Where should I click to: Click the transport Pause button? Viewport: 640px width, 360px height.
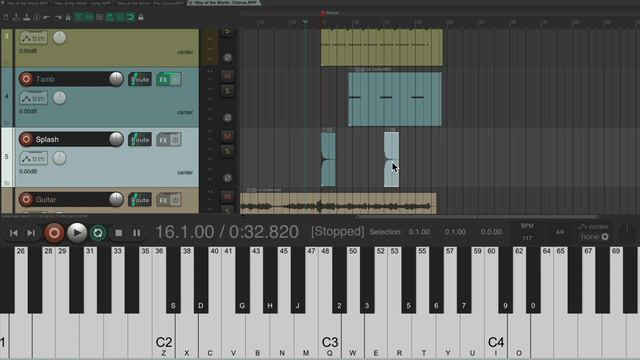tap(136, 233)
